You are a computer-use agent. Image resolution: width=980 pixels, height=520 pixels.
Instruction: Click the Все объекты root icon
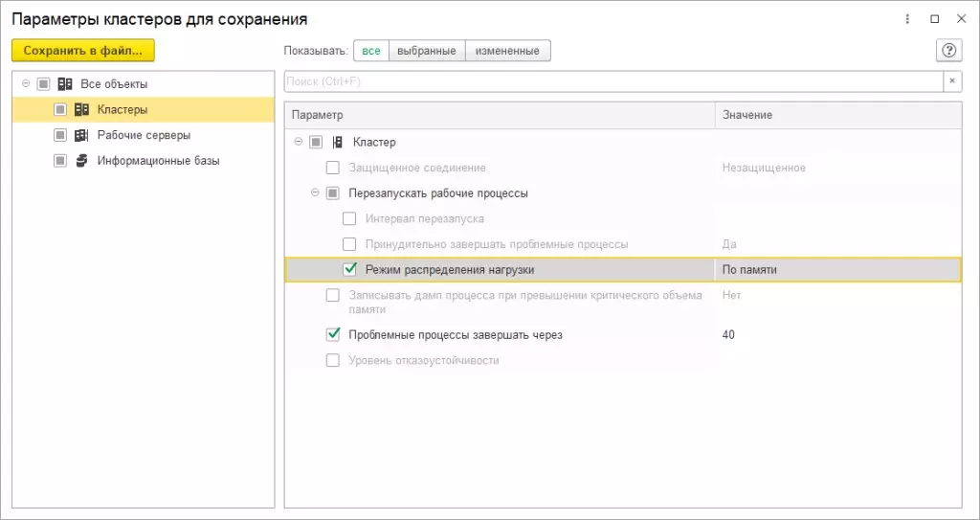(x=65, y=84)
